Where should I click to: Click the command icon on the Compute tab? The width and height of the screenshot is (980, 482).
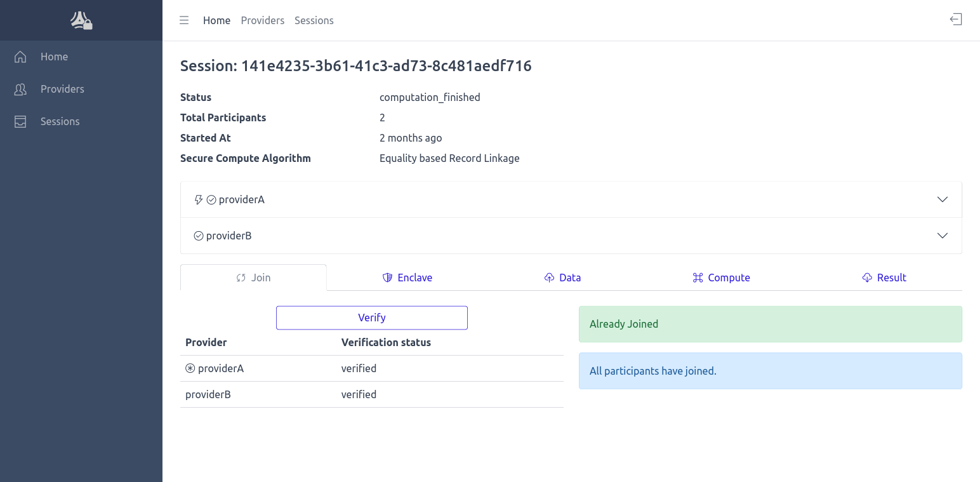pos(697,277)
